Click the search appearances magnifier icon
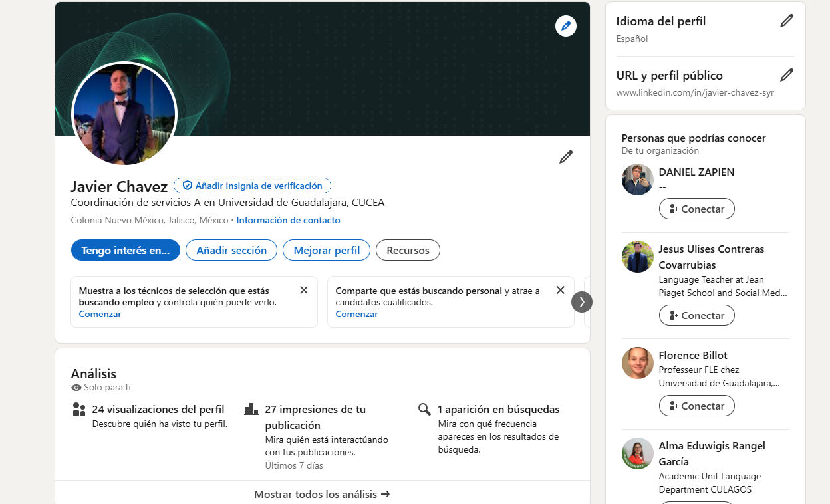 tap(424, 409)
